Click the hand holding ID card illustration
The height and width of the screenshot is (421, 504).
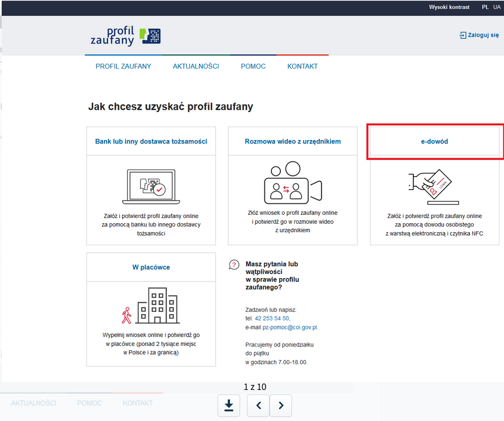433,186
